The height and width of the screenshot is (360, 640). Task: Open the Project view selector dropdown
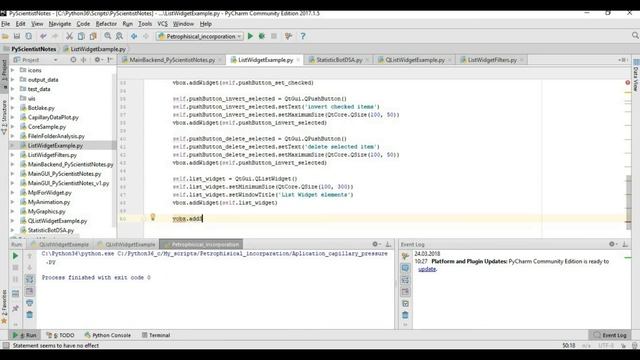click(36, 60)
